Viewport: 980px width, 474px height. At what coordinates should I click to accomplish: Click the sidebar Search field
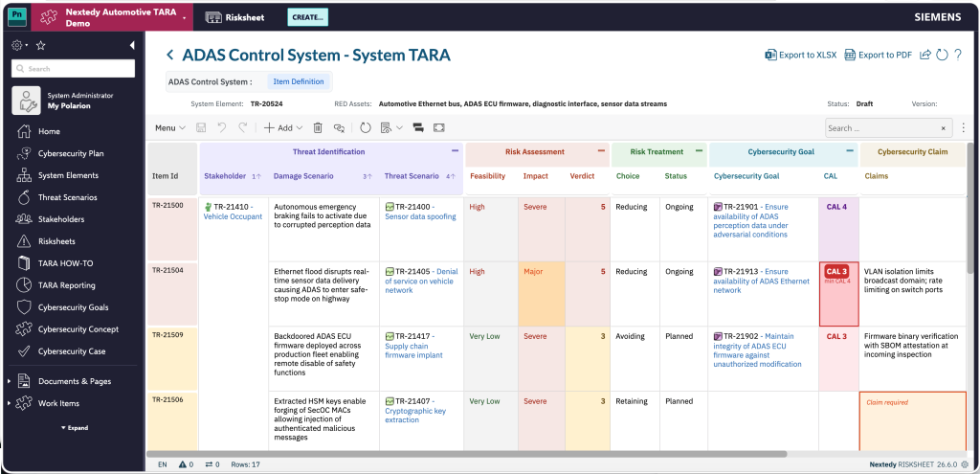tap(73, 69)
